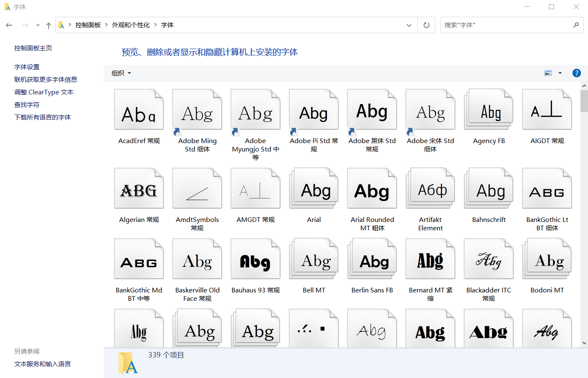This screenshot has width=588, height=378.
Task: Select the Artifakt Element font family
Action: click(x=430, y=200)
